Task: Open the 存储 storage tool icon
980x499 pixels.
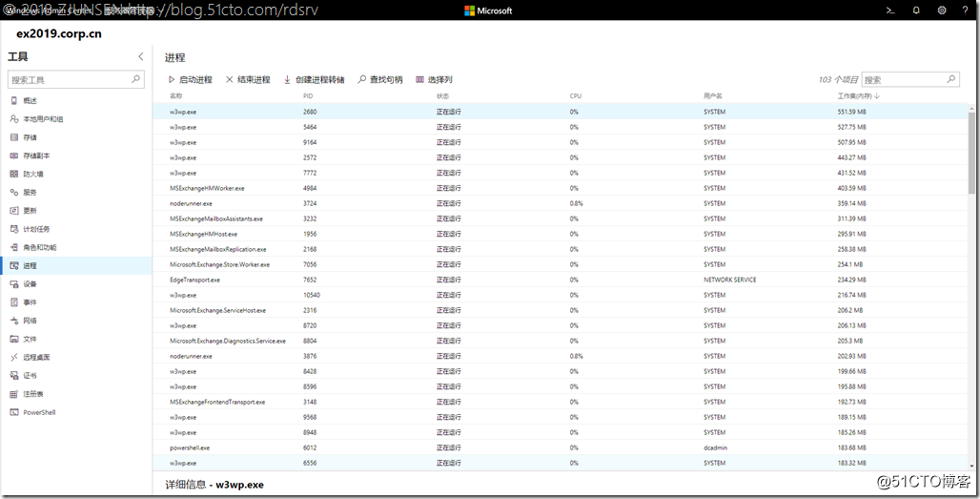Action: pyautogui.click(x=13, y=137)
